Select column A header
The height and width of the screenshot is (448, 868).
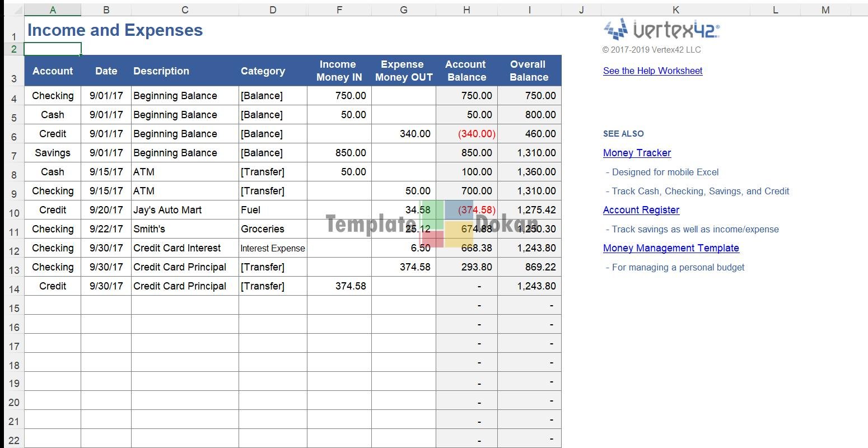coord(53,10)
